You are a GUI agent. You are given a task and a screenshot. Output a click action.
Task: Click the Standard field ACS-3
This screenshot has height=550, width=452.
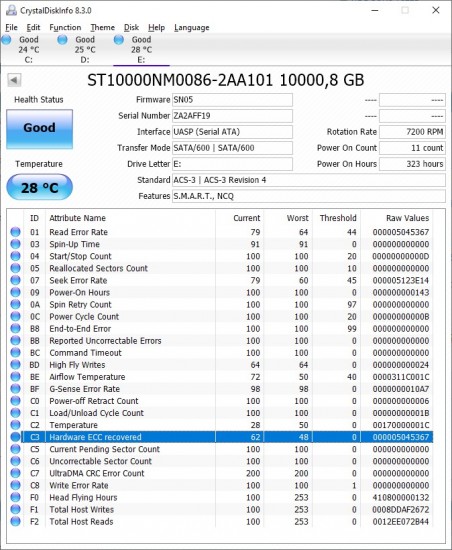pyautogui.click(x=309, y=180)
